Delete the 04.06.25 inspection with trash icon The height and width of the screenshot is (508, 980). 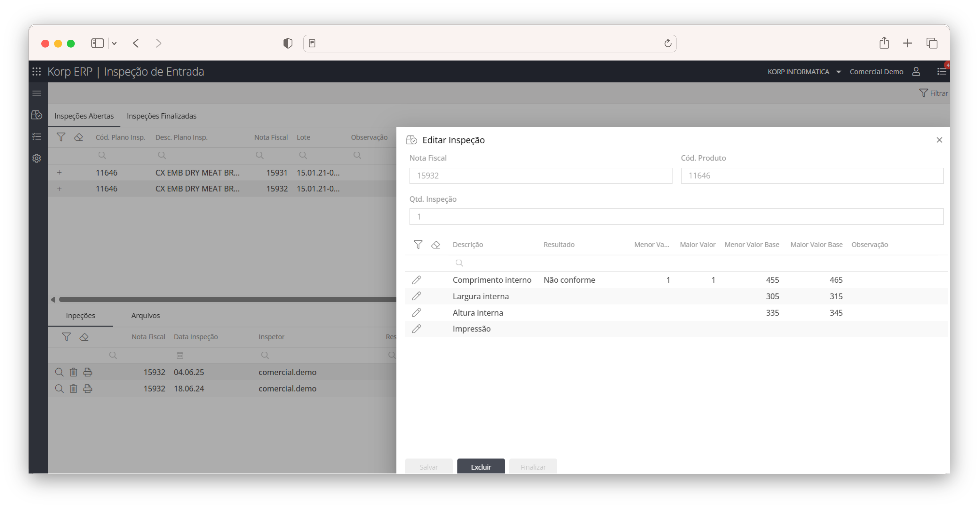pos(73,372)
